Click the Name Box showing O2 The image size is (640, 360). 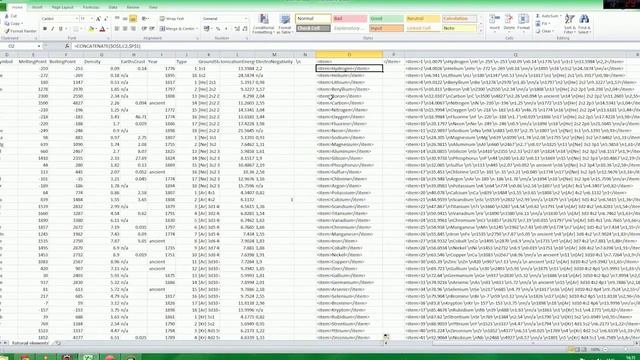tap(21, 46)
